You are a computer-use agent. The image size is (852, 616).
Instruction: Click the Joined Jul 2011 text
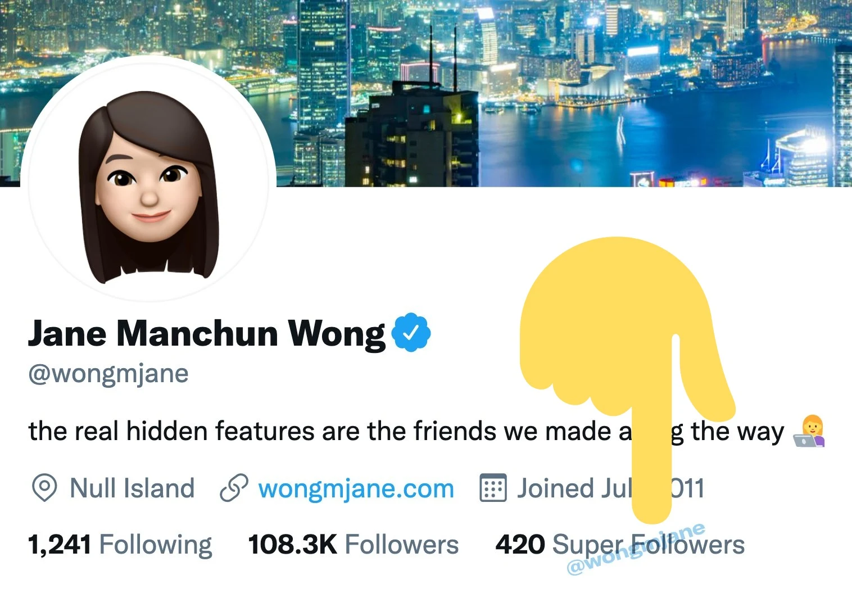pos(610,488)
